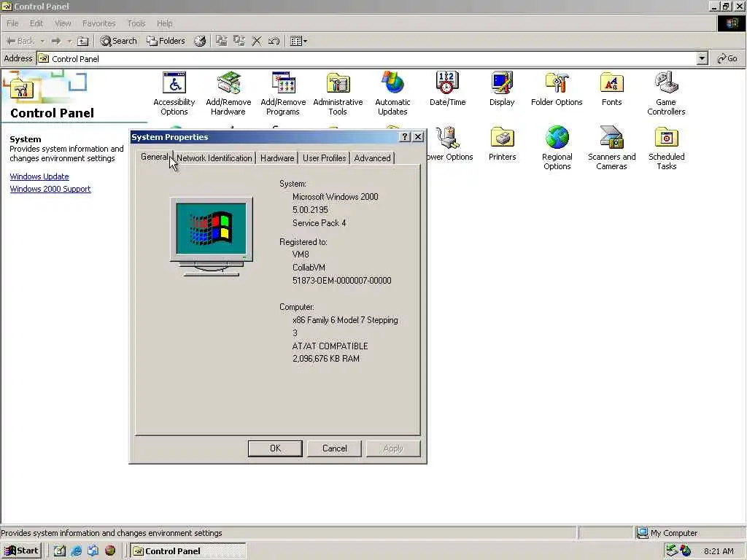This screenshot has height=560, width=747.
Task: Expand the Back history dropdown arrow
Action: tap(42, 42)
